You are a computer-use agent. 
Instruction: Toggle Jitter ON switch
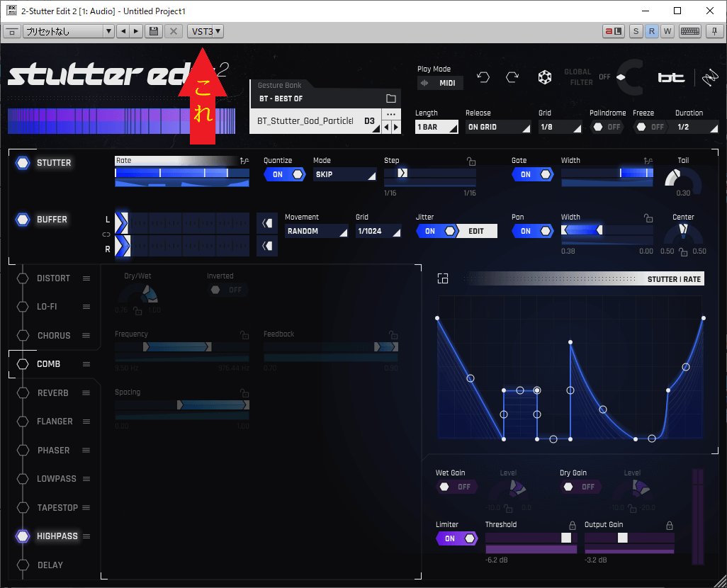[x=437, y=231]
